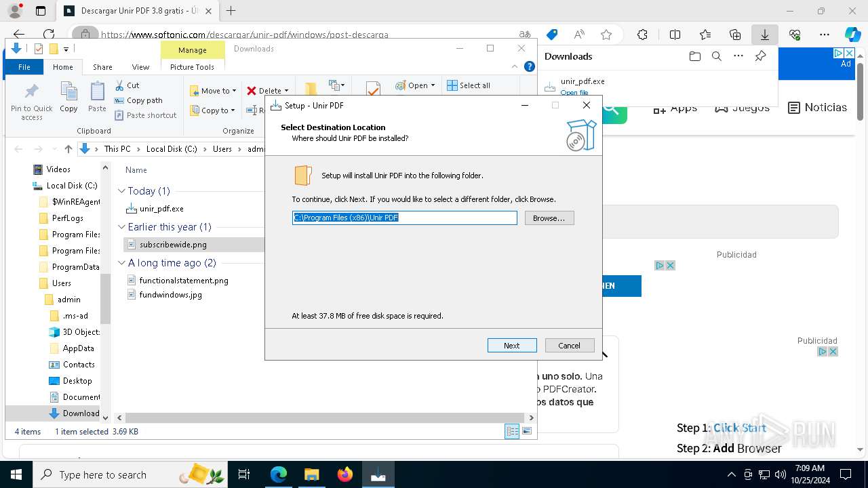Add page to Edge favorites star
The image size is (868, 488).
pos(606,35)
